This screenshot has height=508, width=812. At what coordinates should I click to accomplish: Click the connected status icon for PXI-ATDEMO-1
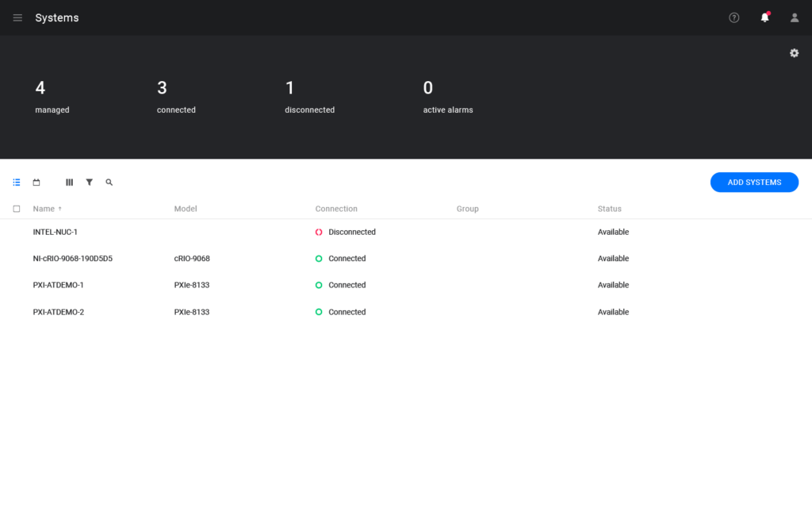(x=319, y=285)
